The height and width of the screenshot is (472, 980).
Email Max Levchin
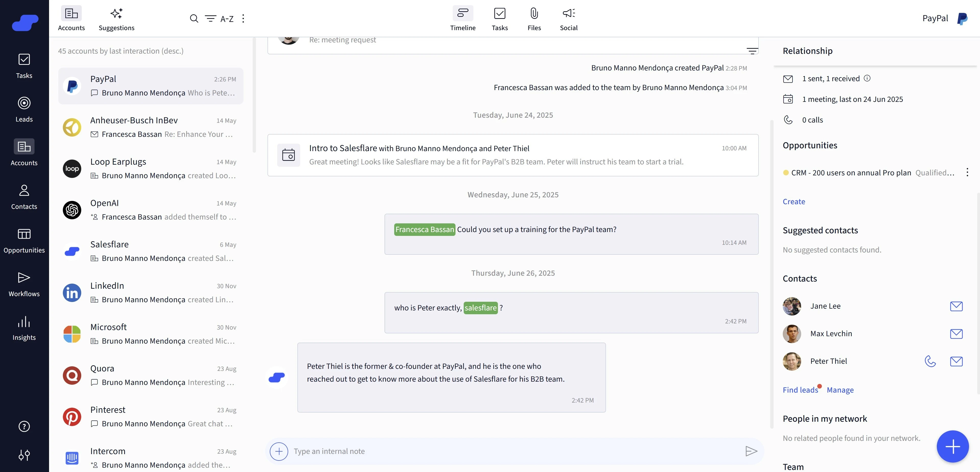[x=956, y=334]
